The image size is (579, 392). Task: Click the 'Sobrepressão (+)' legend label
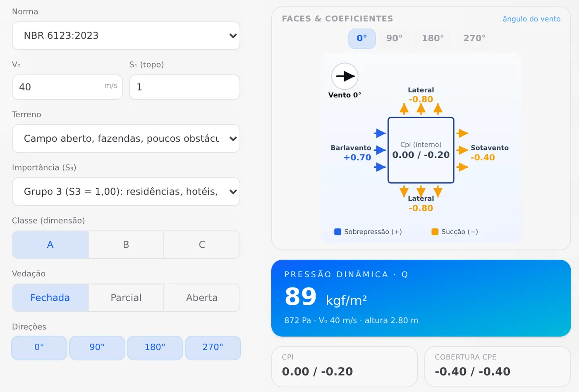pos(373,232)
